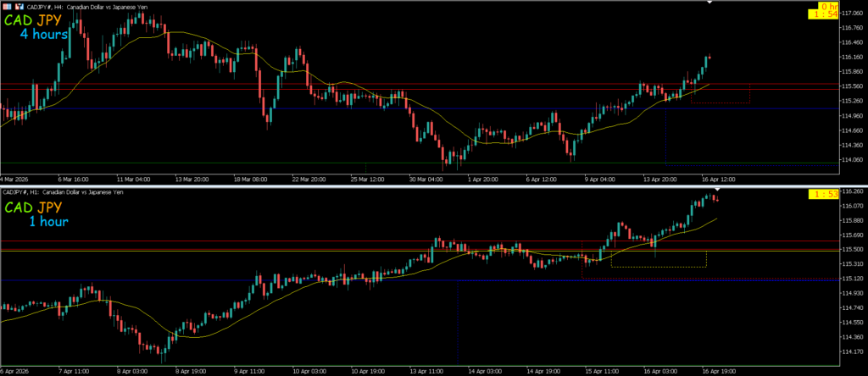Select the '1 hour' text label
The image size is (868, 376).
pos(47,222)
